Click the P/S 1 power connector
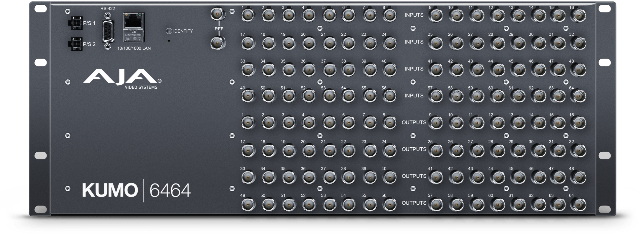This screenshot has width=644, height=239. coord(74,23)
